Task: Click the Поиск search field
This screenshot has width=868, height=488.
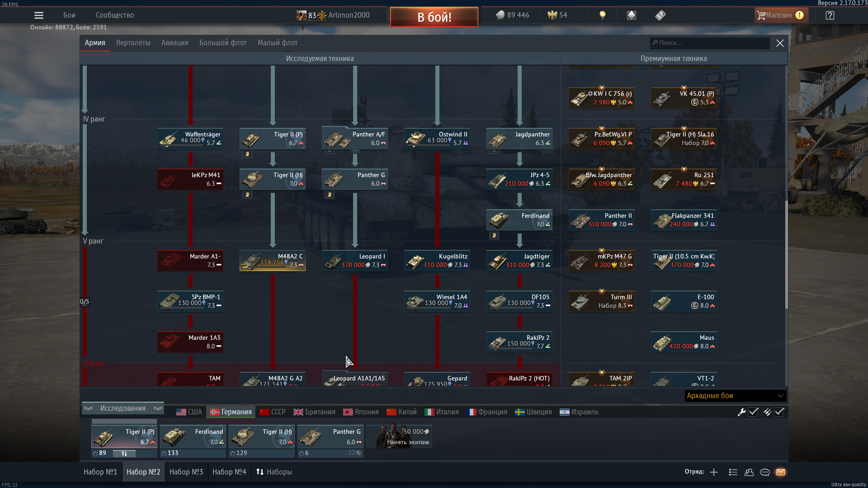Action: (x=710, y=43)
